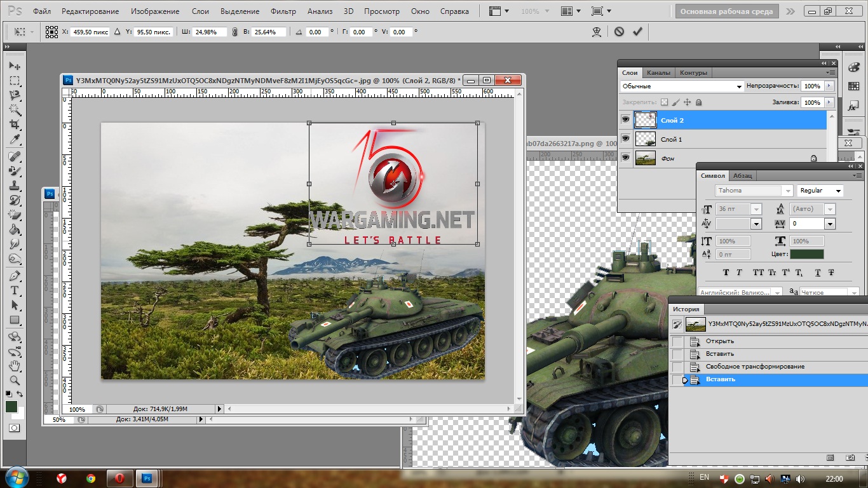The image size is (868, 488).
Task: Create new snapshot camera icon in History
Action: (x=850, y=457)
